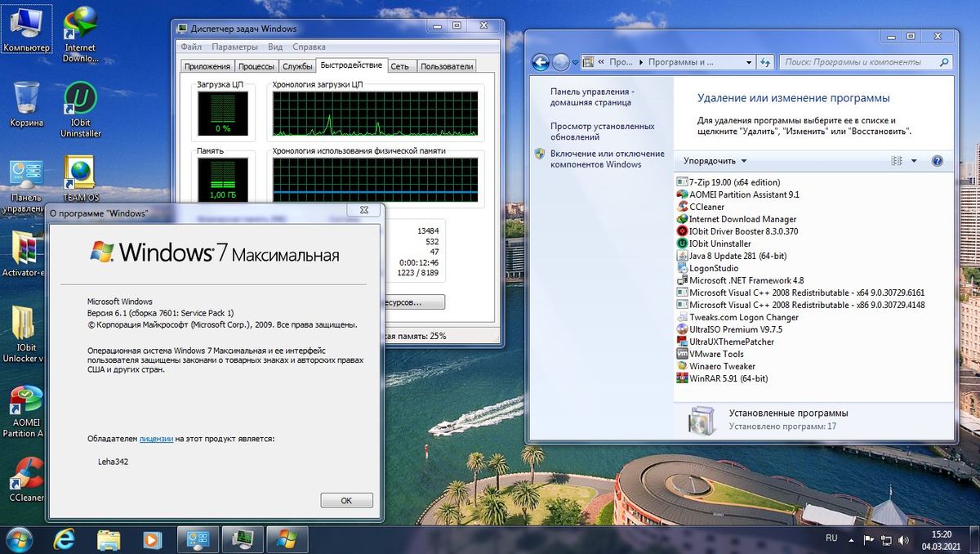Open Панель управления - домашняя страница link
This screenshot has height=554, width=980.
[591, 97]
